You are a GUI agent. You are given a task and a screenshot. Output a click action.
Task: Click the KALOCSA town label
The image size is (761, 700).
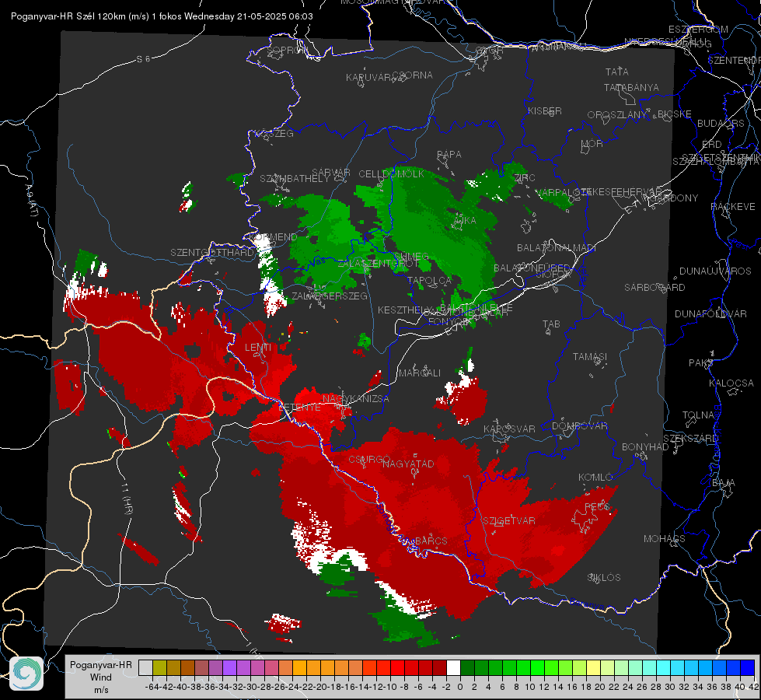(731, 383)
